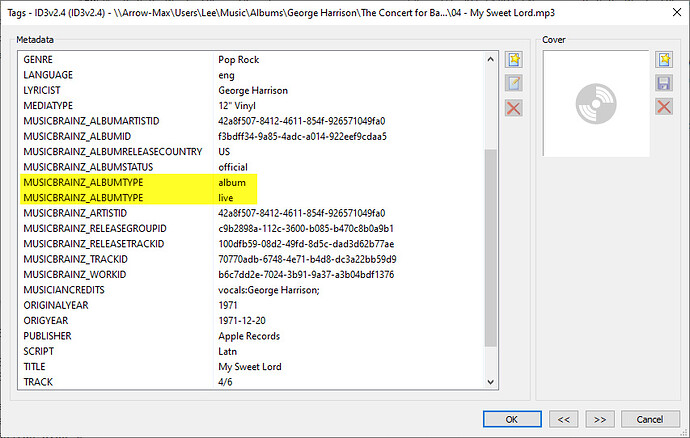This screenshot has height=438, width=690.
Task: Click the US release country value
Action: click(224, 152)
